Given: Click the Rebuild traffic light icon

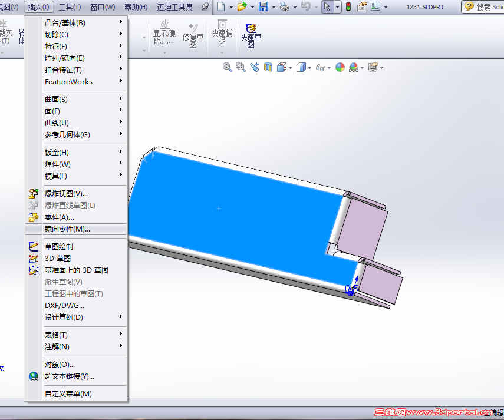Looking at the screenshot, I should [348, 6].
